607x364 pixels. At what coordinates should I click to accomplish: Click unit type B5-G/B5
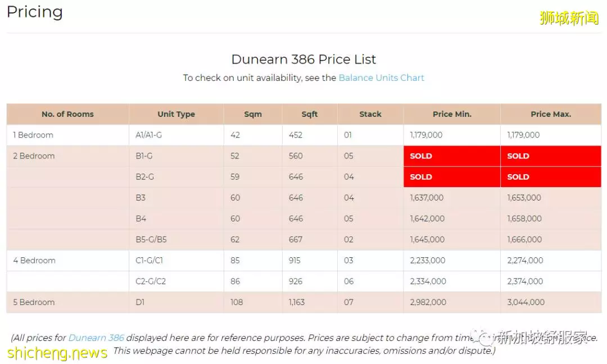pos(151,239)
